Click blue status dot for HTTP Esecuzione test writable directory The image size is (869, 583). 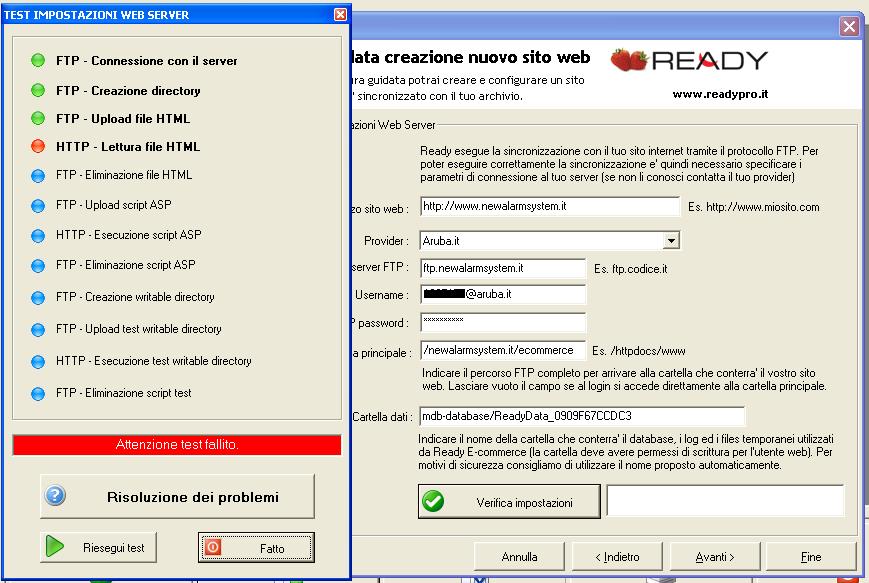38,361
